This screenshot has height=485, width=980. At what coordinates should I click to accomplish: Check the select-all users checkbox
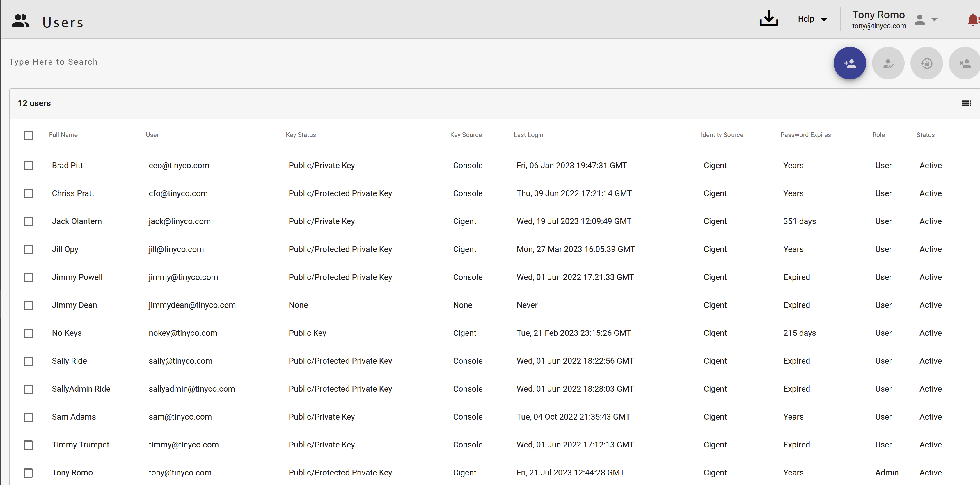(28, 135)
